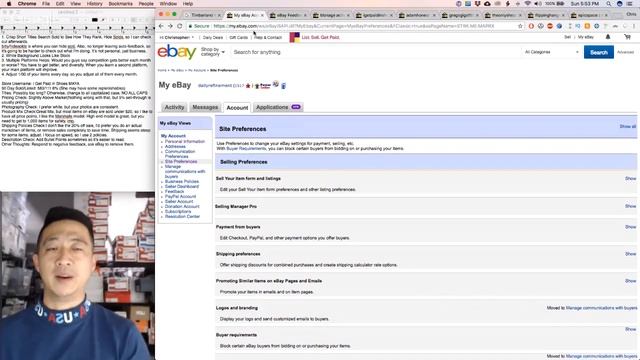Click the red feedback star beside the username
This screenshot has width=640, height=360.
click(248, 86)
